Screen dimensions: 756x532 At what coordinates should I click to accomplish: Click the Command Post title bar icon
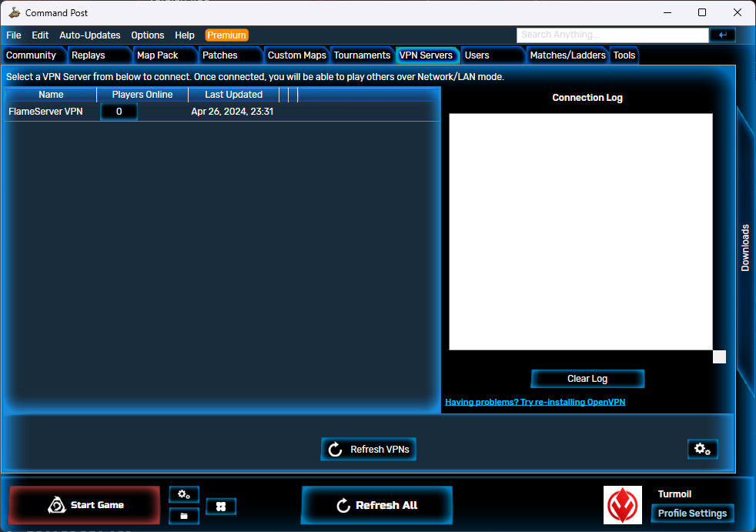(13, 12)
